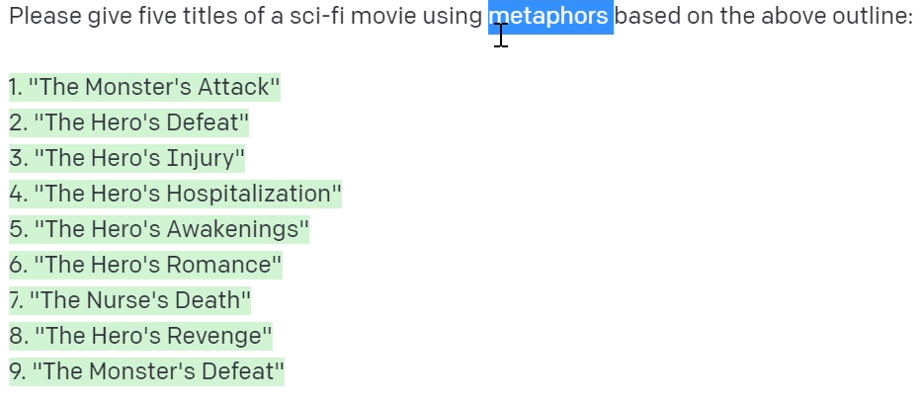Click the "The Hero's Injury" line
This screenshot has height=400, width=922.
(127, 158)
